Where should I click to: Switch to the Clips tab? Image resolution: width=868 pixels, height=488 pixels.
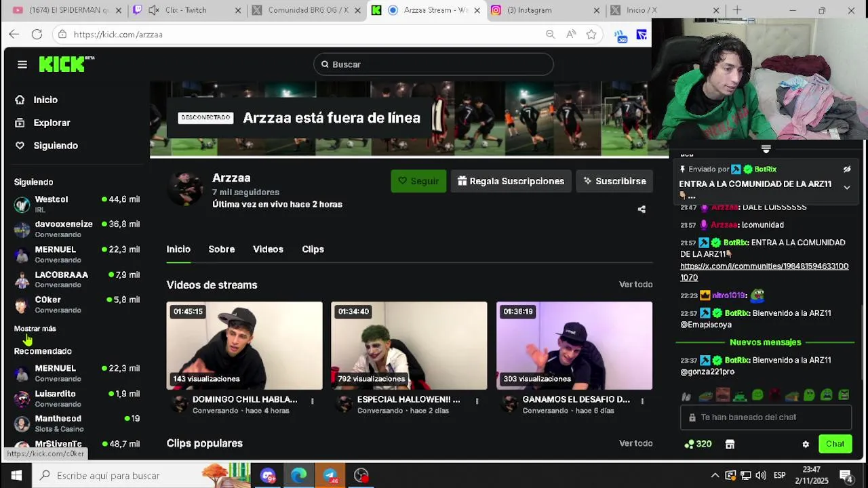313,249
